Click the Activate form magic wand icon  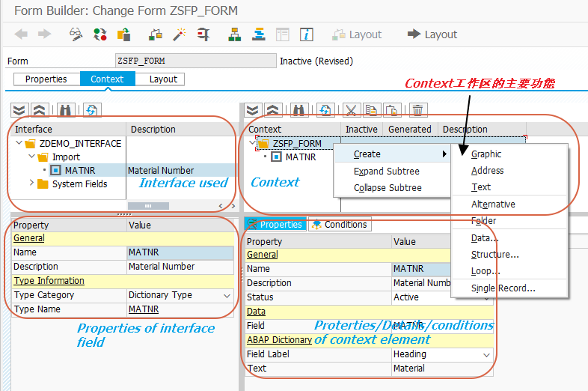180,34
